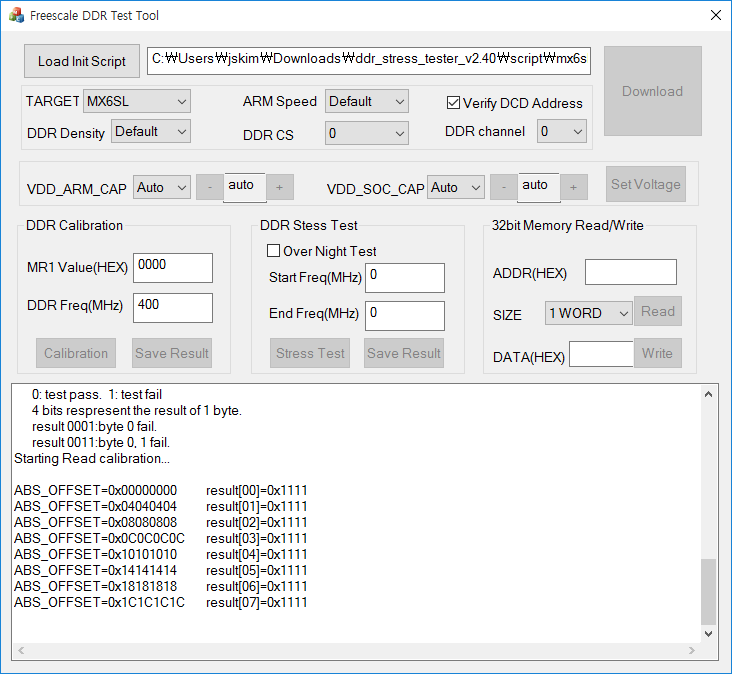Screen dimensions: 732x674
Task: Click the Load Init Script button
Action: pyautogui.click(x=82, y=61)
